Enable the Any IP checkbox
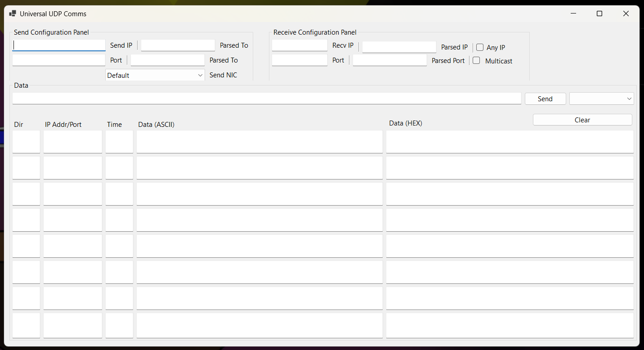The width and height of the screenshot is (644, 350). pyautogui.click(x=480, y=47)
